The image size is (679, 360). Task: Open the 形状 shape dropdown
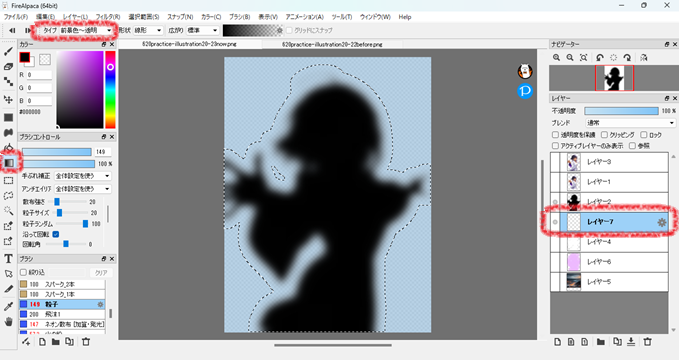(x=148, y=30)
